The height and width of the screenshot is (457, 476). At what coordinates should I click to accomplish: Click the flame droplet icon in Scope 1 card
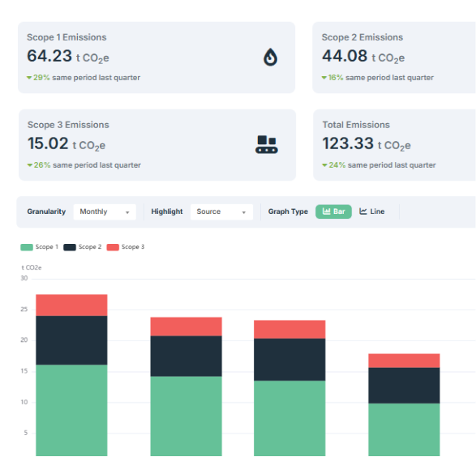point(270,57)
